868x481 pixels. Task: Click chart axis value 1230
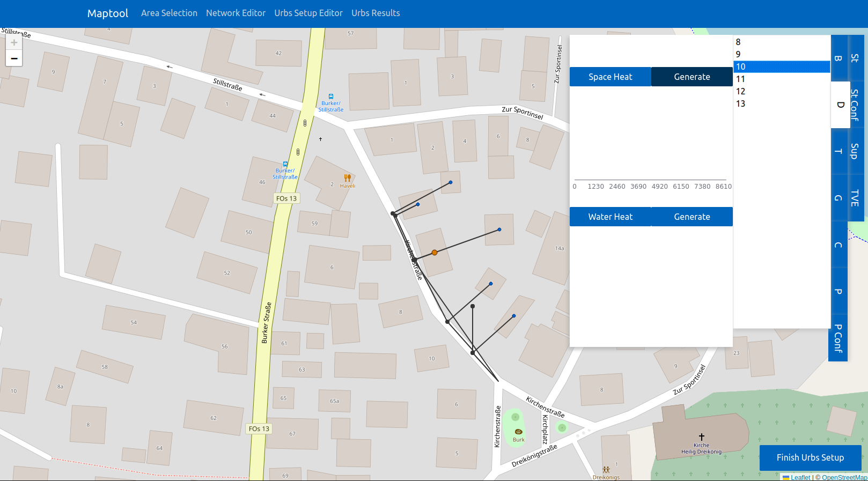[596, 187]
